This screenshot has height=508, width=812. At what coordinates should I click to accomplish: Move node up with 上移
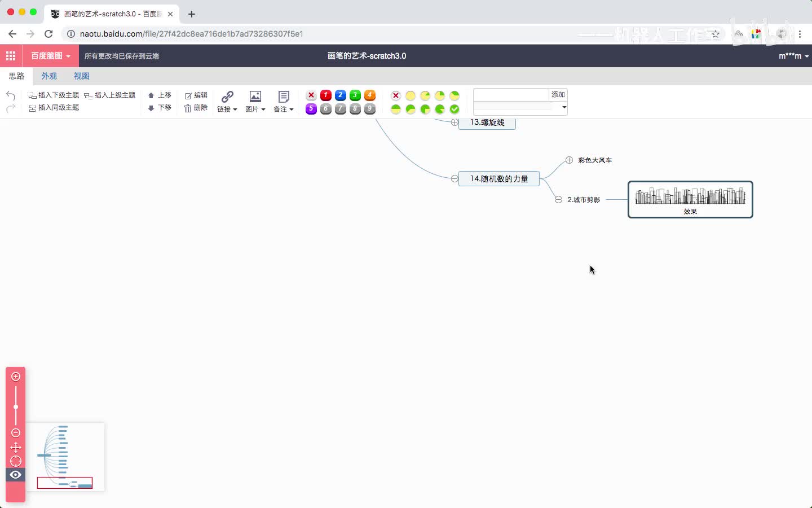coord(160,95)
